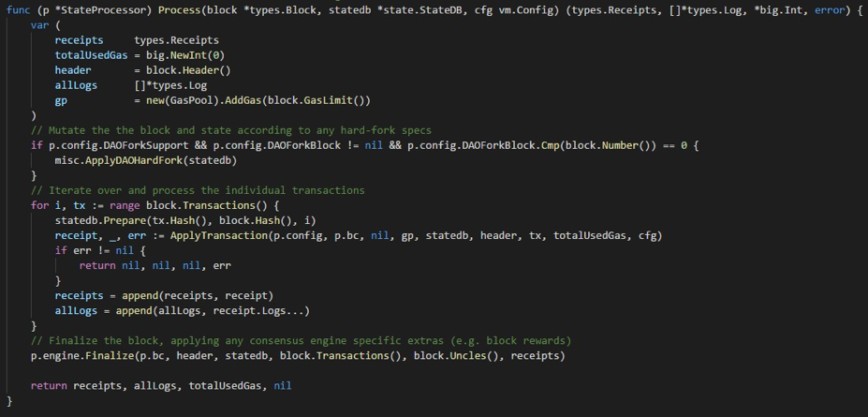The height and width of the screenshot is (417, 868).
Task: Click block.Header() call
Action: (188, 70)
